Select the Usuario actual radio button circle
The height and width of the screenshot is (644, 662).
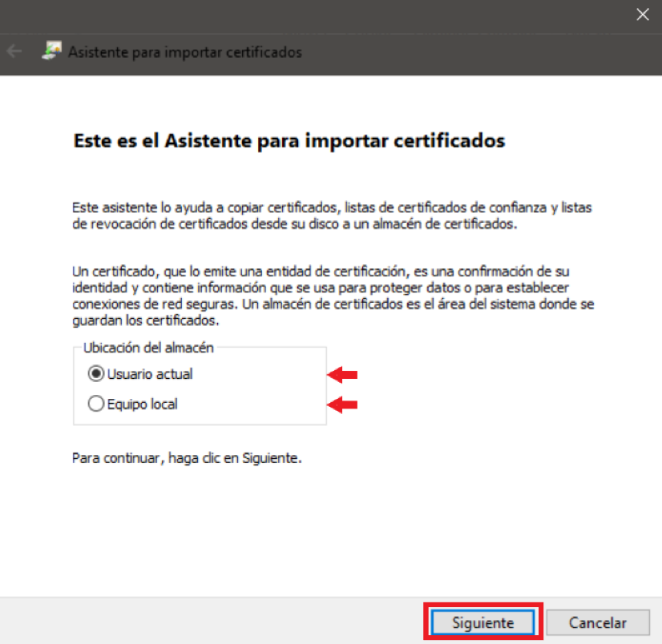96,374
